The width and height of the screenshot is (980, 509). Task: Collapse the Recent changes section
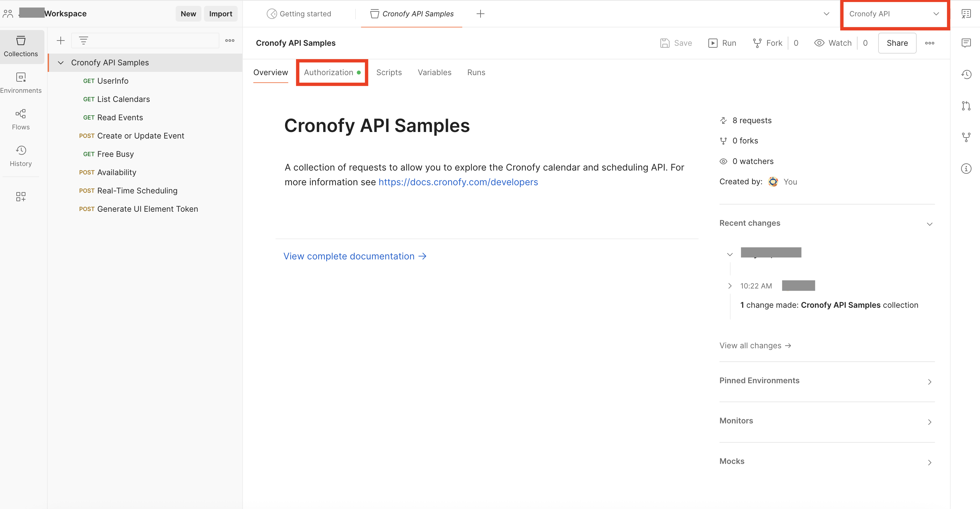827,223
